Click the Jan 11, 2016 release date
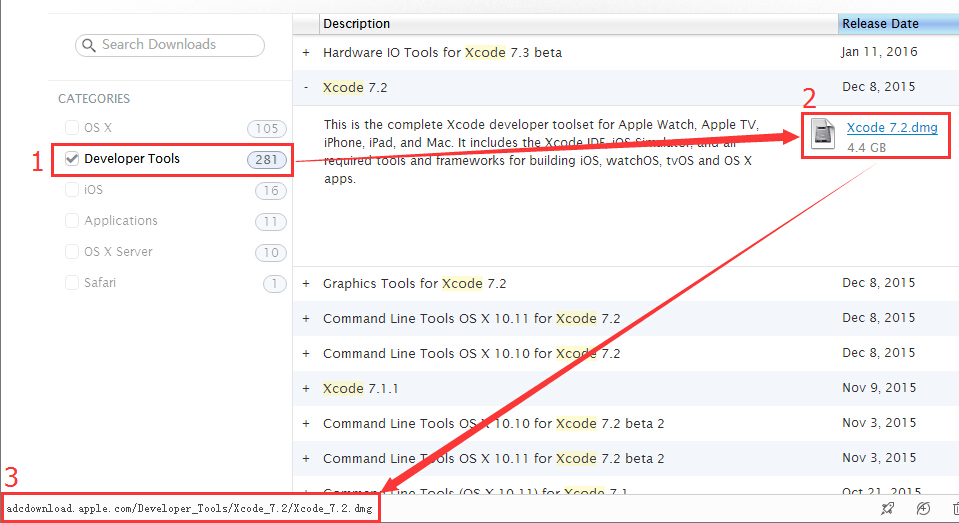This screenshot has width=959, height=523. click(879, 52)
